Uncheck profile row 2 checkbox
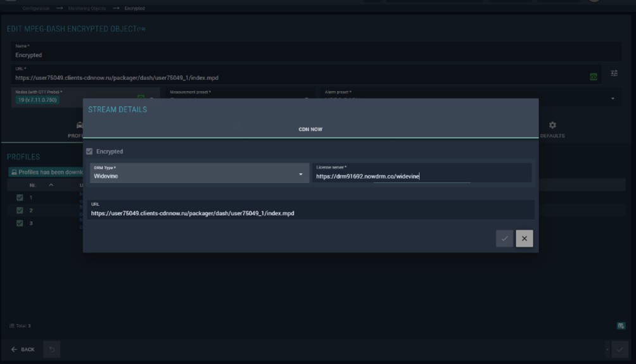Screen dimensions: 636x364 (20, 210)
